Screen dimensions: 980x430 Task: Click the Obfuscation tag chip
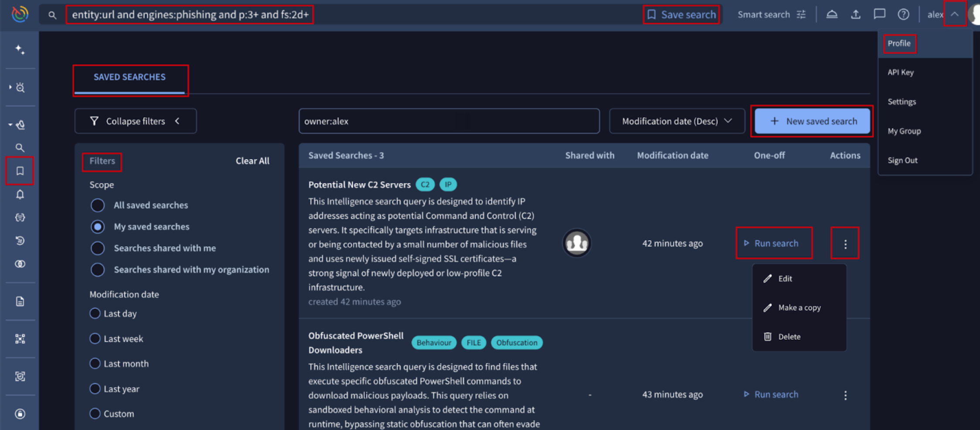517,343
